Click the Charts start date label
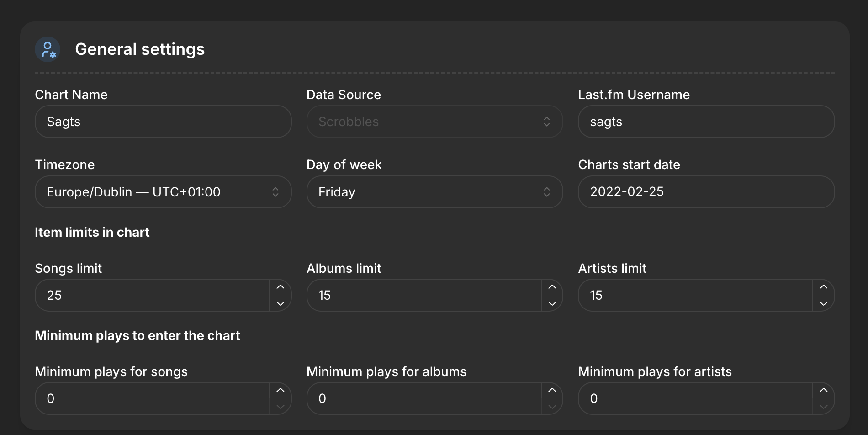The width and height of the screenshot is (868, 435). [x=629, y=164]
